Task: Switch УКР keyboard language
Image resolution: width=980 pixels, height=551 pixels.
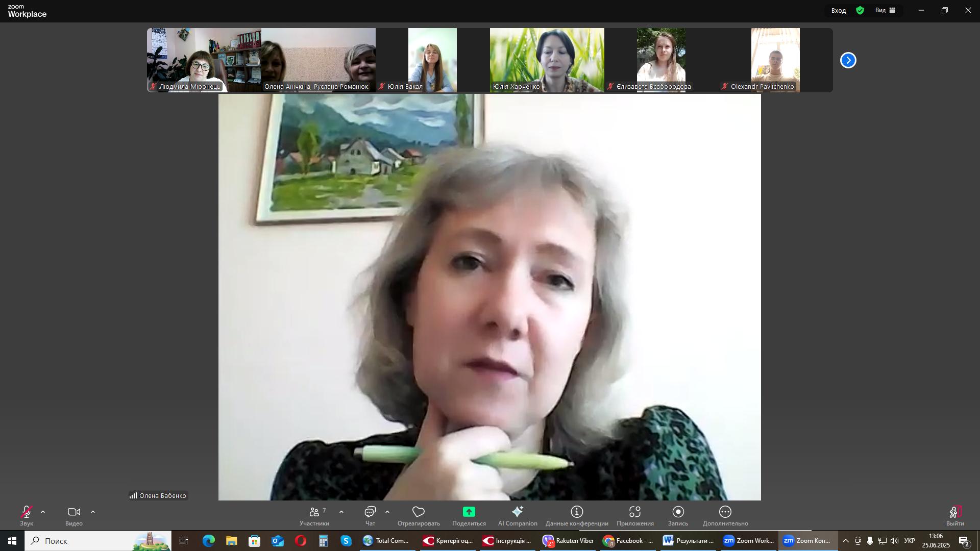Action: tap(910, 541)
